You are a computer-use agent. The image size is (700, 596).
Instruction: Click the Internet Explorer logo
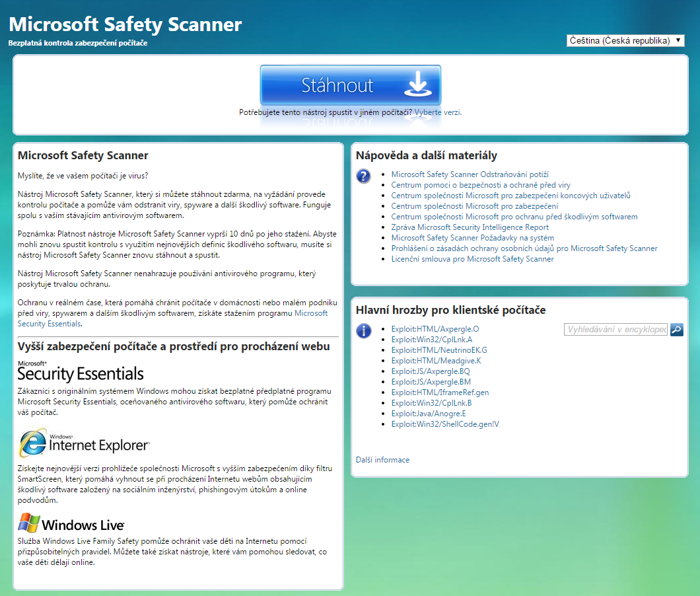84,442
